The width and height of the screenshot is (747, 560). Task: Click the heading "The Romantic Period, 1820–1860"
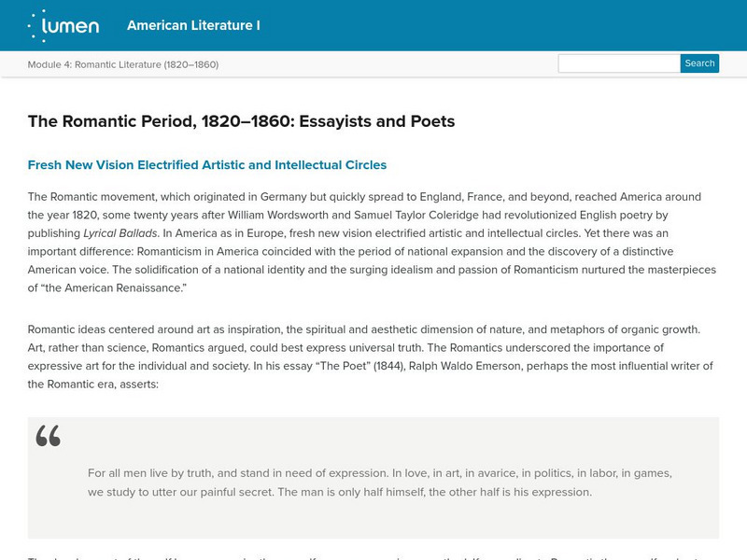pyautogui.click(x=241, y=121)
